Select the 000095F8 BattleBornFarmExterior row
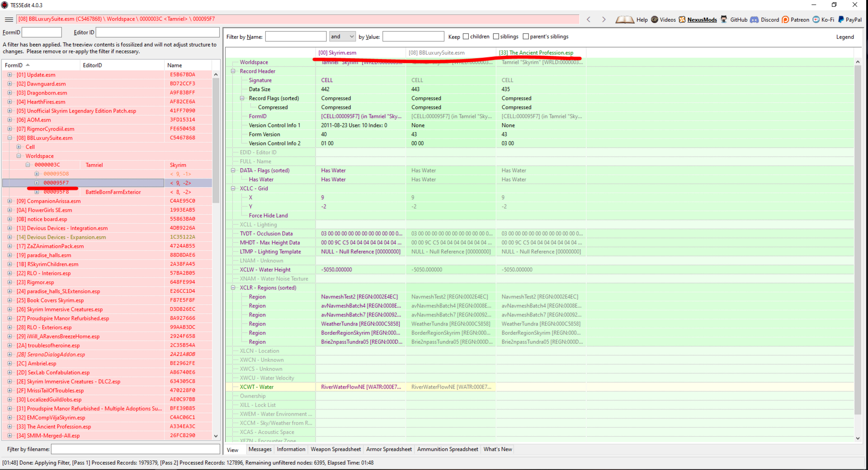 (x=107, y=192)
